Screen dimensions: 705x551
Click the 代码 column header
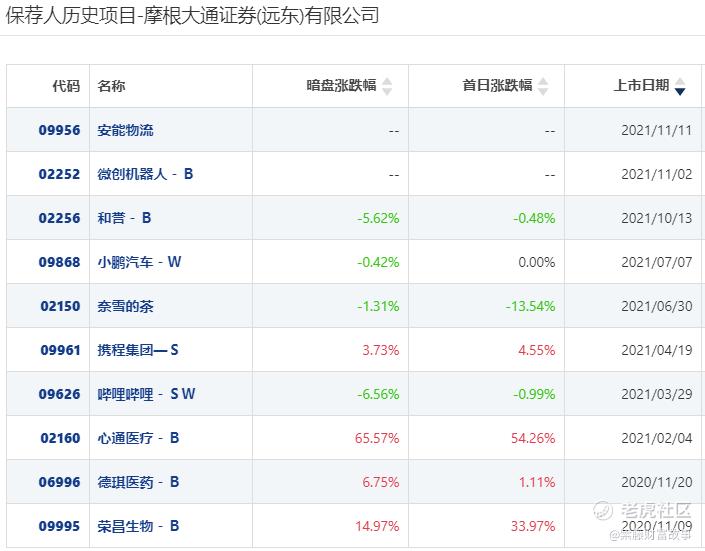[x=66, y=86]
